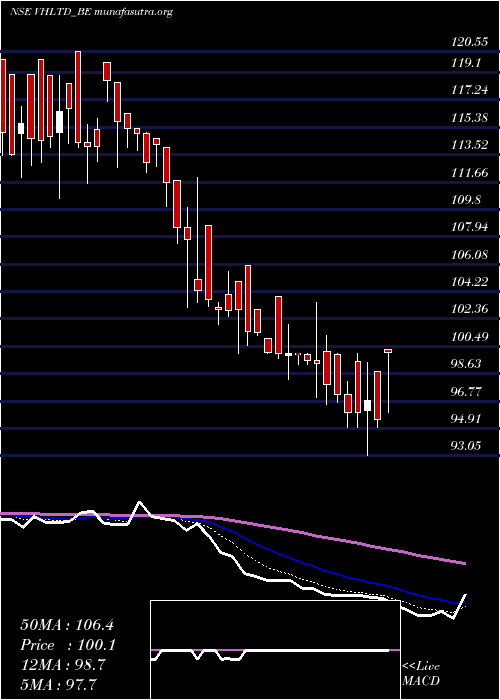Click the 50MA : 106.4 readout
Viewport: 500px width, 700px height.
pyautogui.click(x=67, y=625)
